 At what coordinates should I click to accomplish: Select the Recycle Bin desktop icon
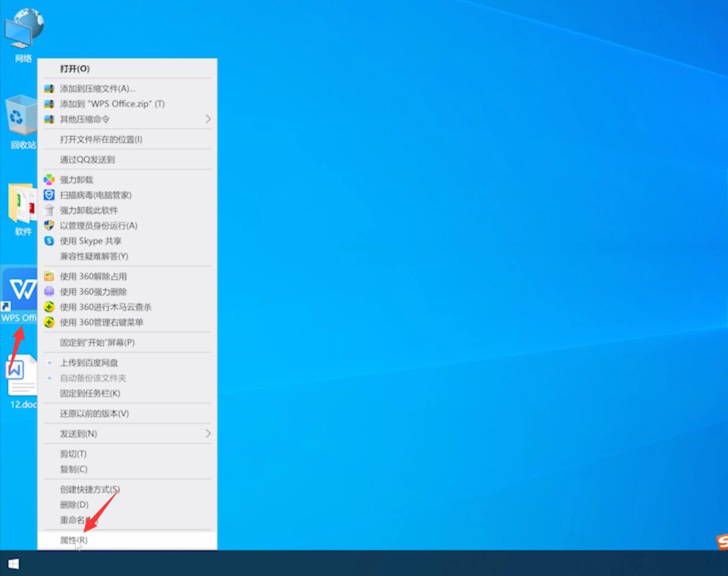point(21,122)
